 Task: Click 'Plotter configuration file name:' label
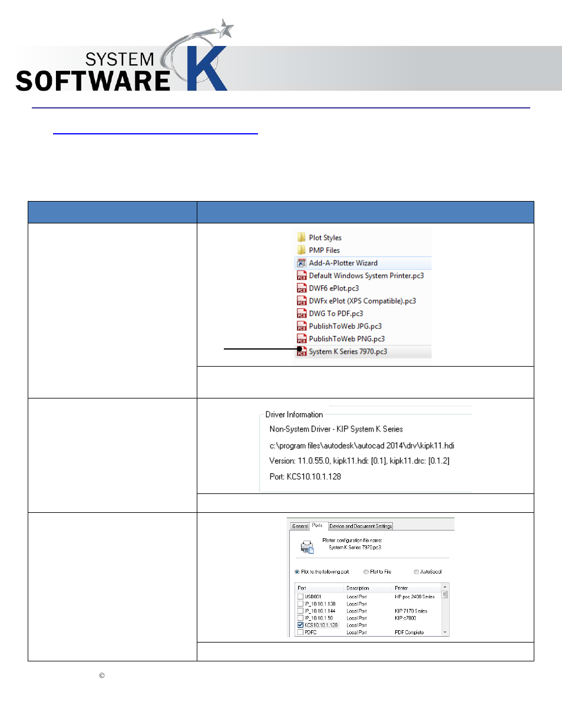point(352,540)
